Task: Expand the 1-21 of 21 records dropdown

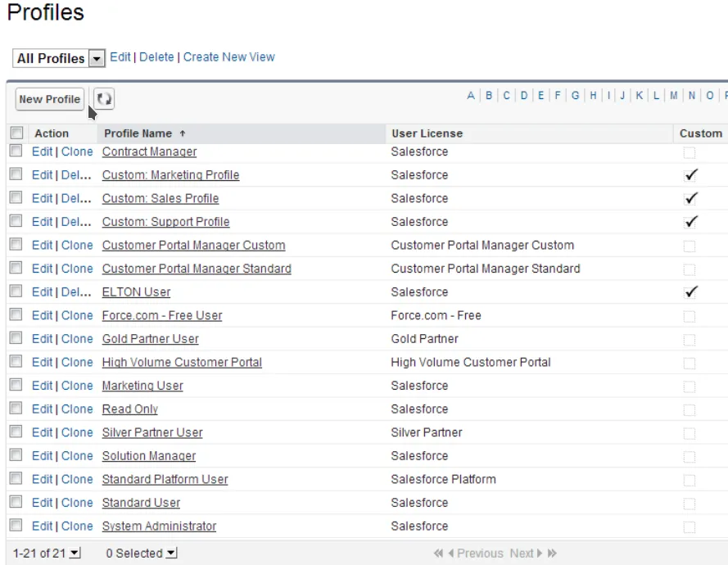Action: click(x=75, y=553)
